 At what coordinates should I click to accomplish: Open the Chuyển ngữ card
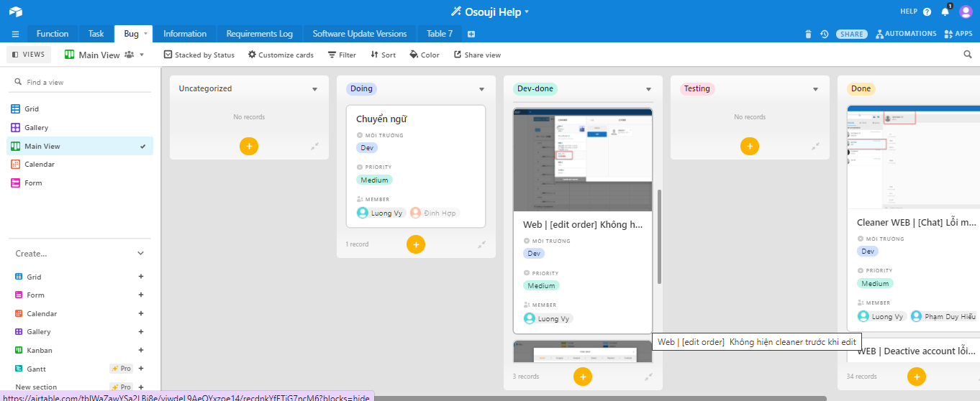415,166
